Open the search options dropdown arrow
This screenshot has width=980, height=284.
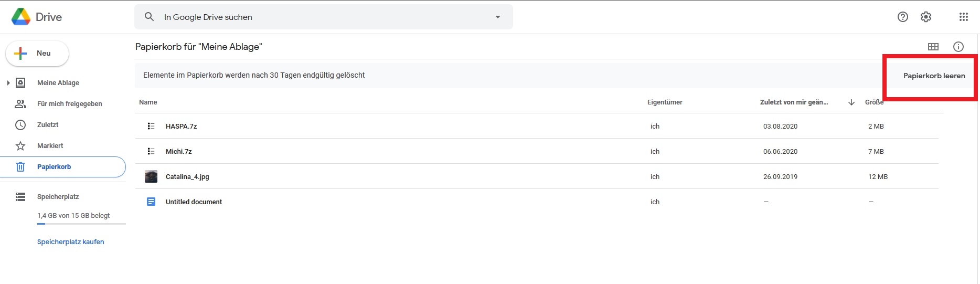(x=497, y=17)
